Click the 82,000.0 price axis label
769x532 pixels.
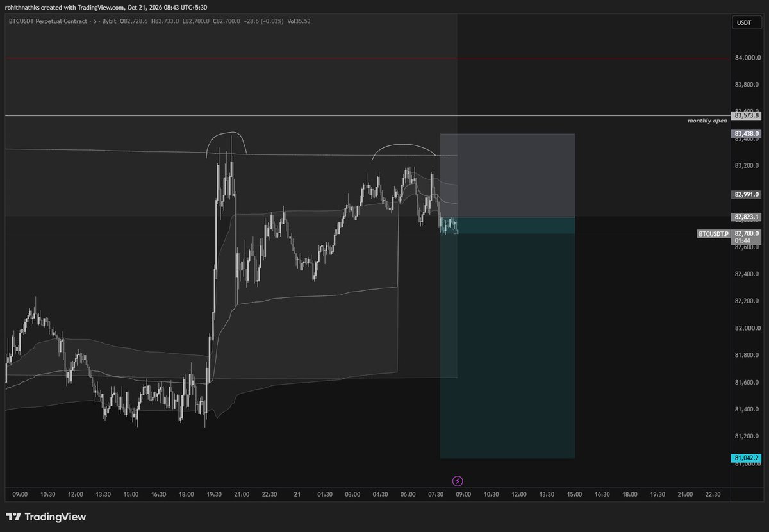[747, 328]
